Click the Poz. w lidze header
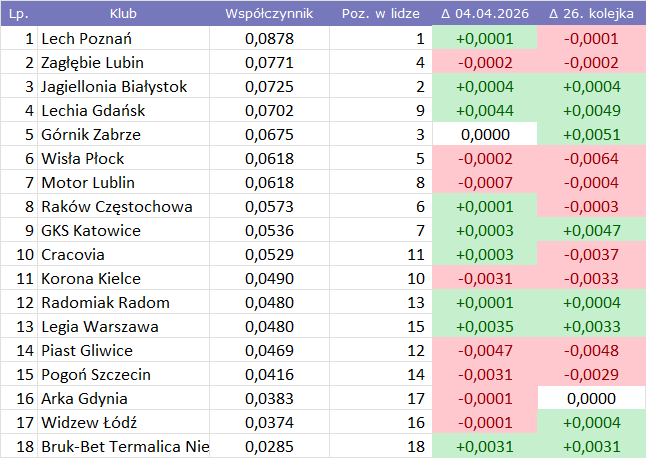This screenshot has width=646, height=458. [380, 14]
